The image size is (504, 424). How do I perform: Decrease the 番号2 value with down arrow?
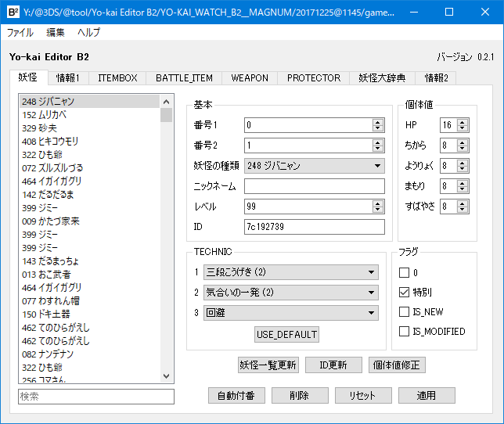[378, 149]
